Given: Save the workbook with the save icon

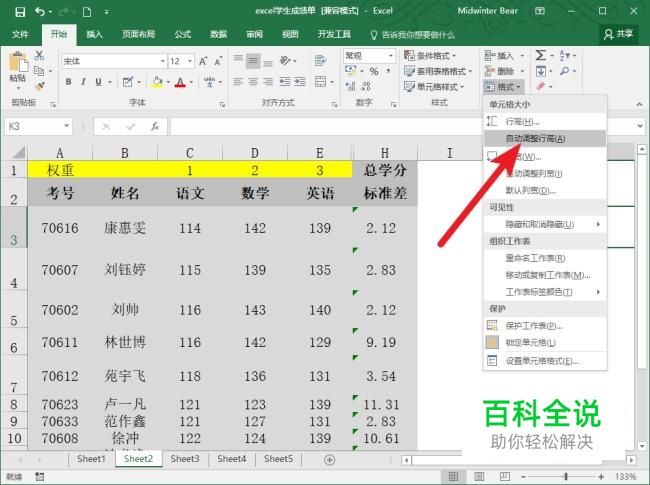Looking at the screenshot, I should point(19,12).
